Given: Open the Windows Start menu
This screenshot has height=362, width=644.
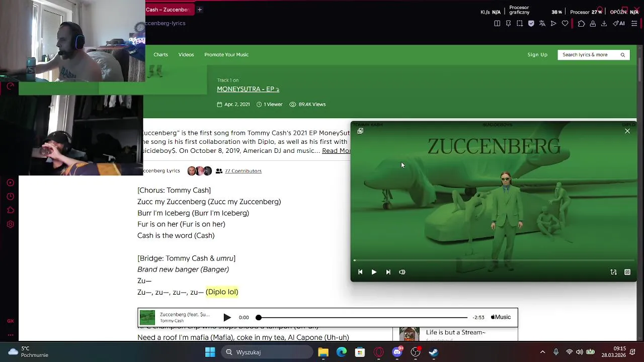Looking at the screenshot, I should pos(210,352).
